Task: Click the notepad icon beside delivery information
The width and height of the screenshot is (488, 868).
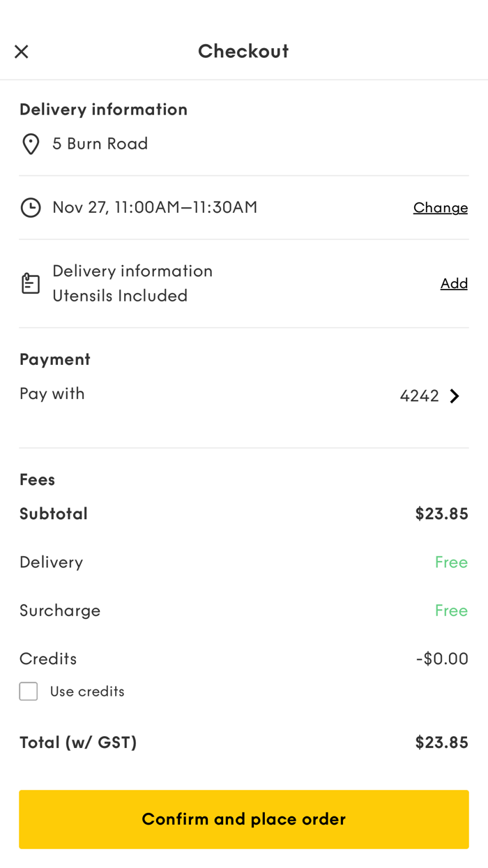Action: 30,283
